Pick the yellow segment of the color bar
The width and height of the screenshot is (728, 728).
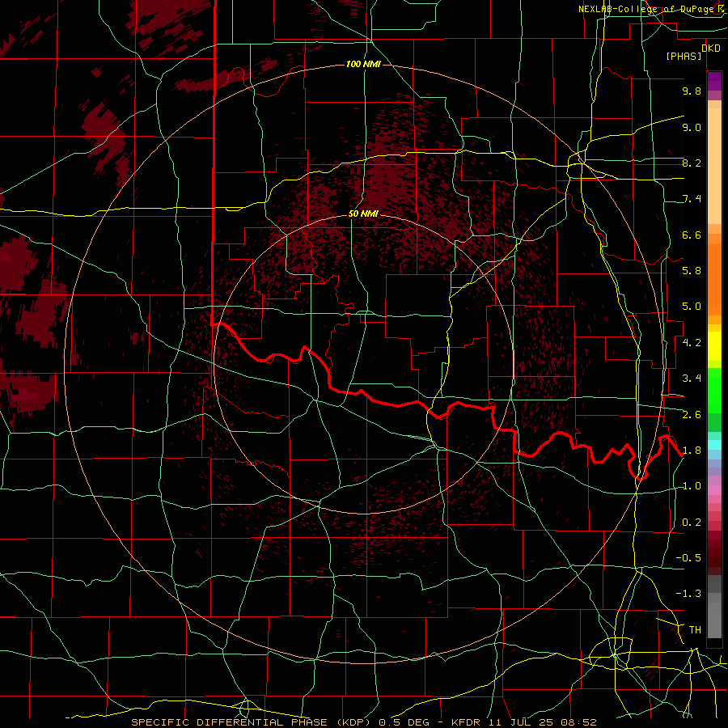point(714,346)
